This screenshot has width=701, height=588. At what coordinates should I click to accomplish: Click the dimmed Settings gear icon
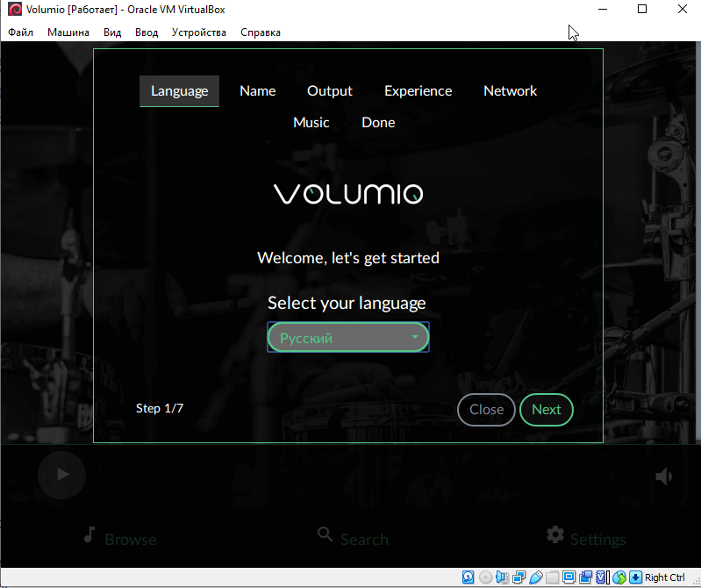555,534
